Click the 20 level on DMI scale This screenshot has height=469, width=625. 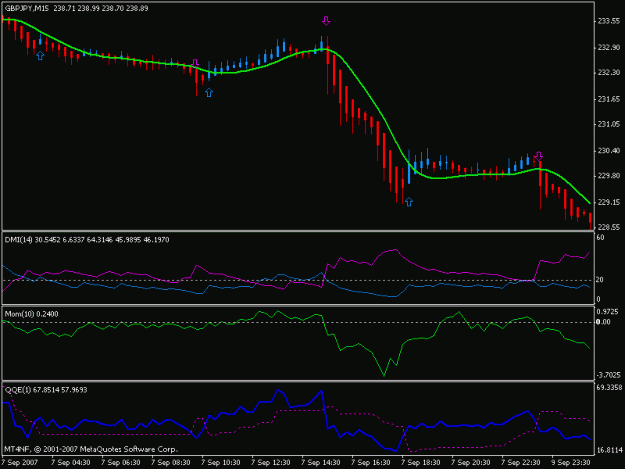(600, 280)
